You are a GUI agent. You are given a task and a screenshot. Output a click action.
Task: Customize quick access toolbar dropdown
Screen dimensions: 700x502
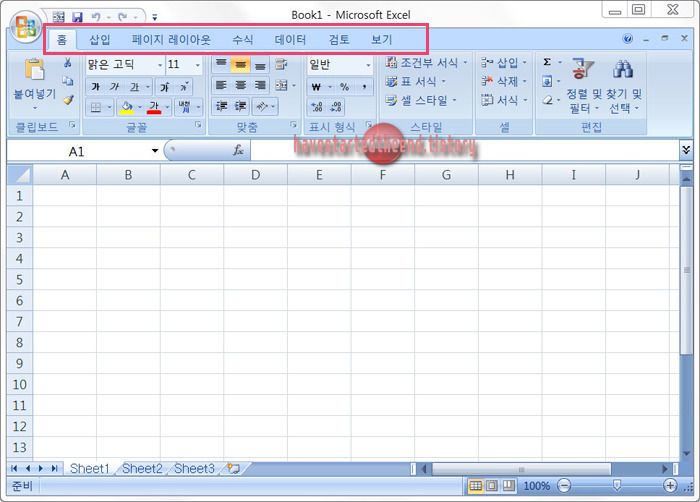click(154, 18)
